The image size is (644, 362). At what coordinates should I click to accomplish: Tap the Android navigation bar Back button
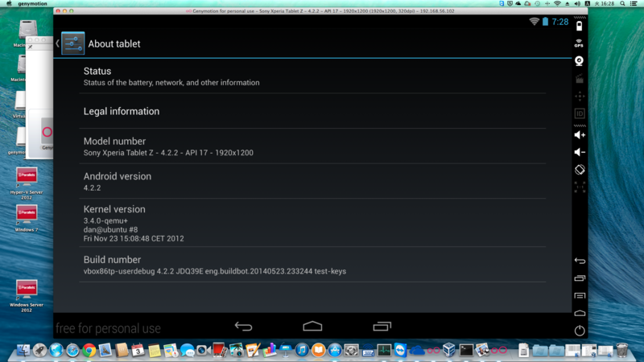click(x=244, y=327)
